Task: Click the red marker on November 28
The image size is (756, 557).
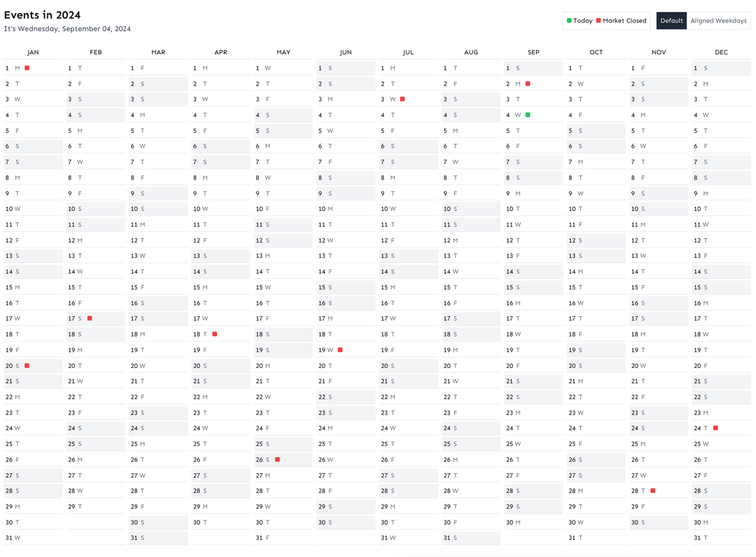Action: [653, 490]
